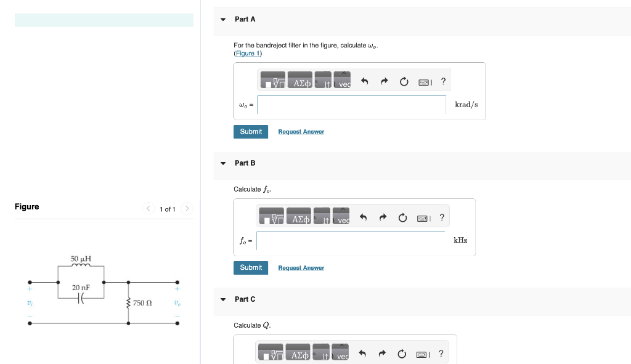
Task: Open the Figure 1 link
Action: click(248, 53)
